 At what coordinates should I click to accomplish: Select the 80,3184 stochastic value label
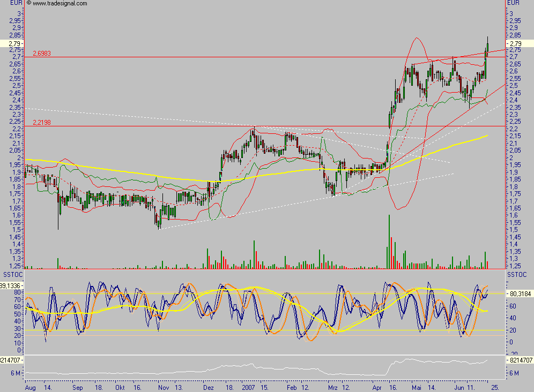(520, 293)
